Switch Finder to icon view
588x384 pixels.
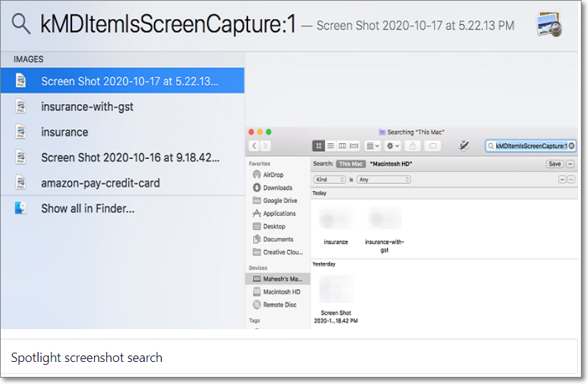[x=319, y=146]
